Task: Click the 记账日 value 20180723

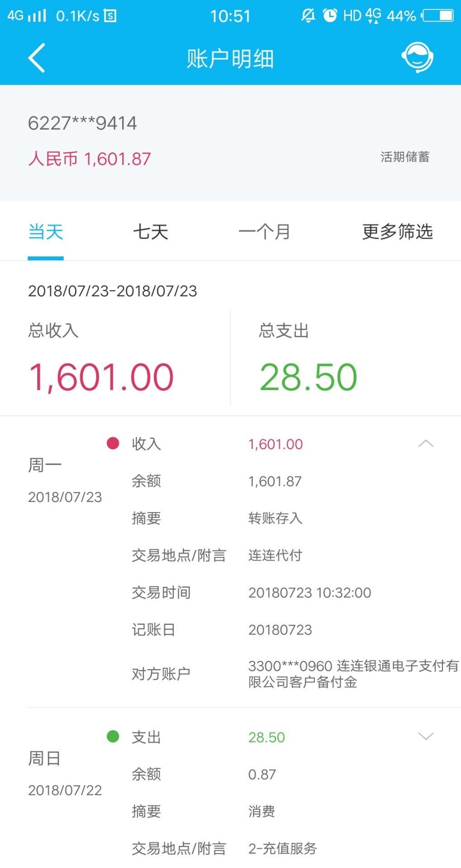Action: coord(280,629)
